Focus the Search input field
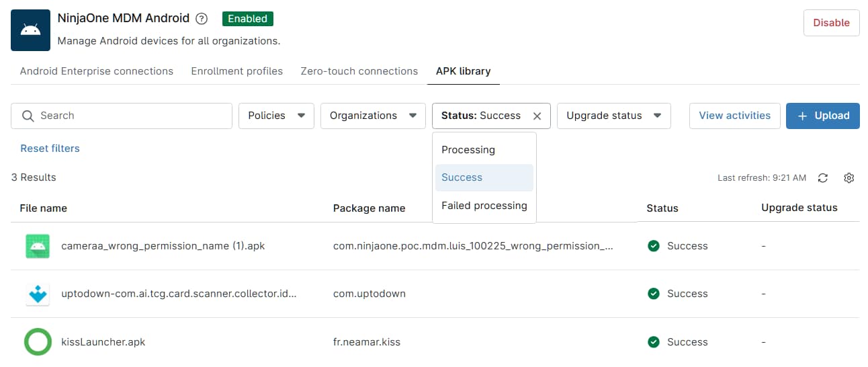Screen dimensions: 868x367 (122, 116)
